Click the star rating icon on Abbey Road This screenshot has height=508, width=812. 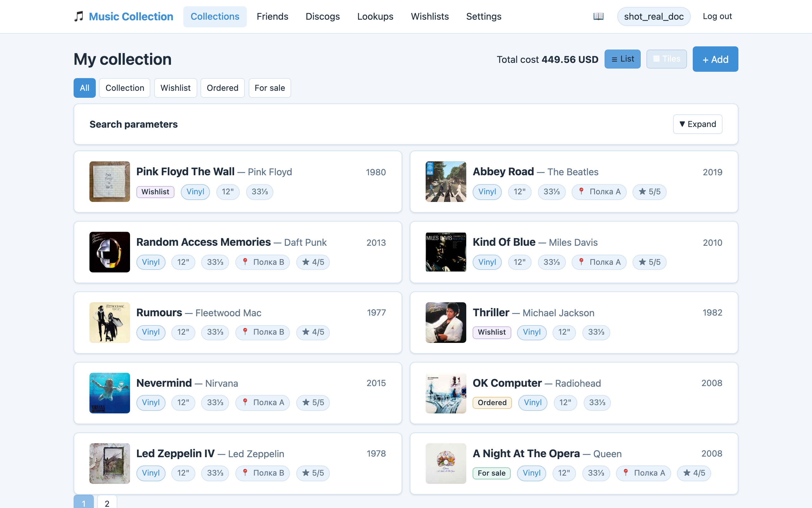(642, 191)
